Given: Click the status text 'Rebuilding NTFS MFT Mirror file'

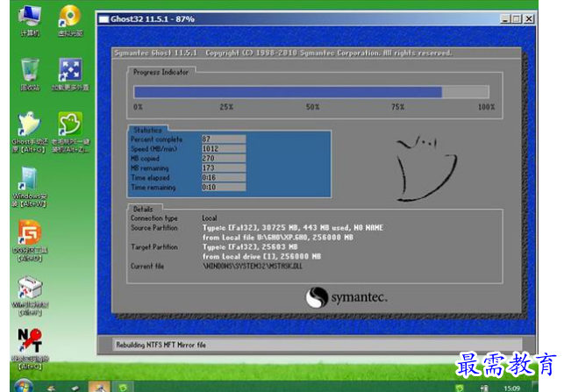Looking at the screenshot, I should [161, 345].
